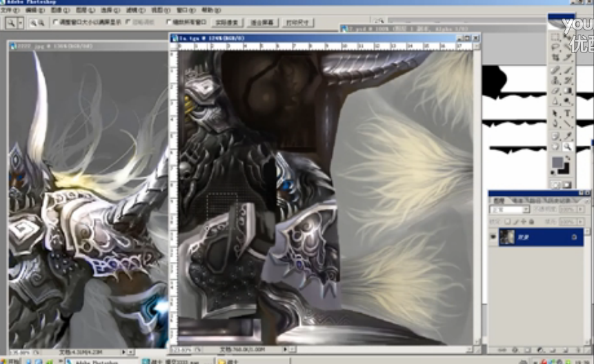Select the Lasso tool
The width and height of the screenshot is (594, 364).
point(555,48)
